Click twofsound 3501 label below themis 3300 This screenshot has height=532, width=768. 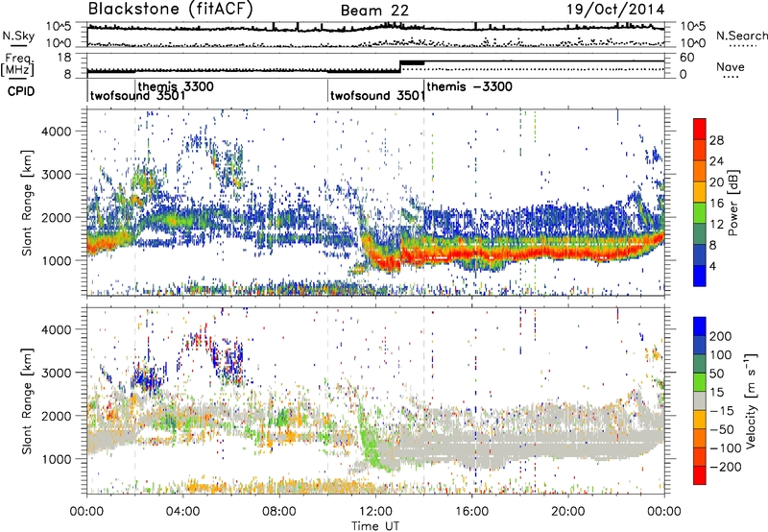pos(137,95)
